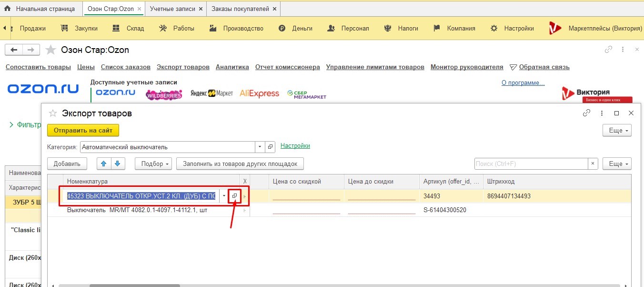Go back with the left navigation arrow
Image resolution: width=644 pixels, height=287 pixels.
click(x=14, y=50)
